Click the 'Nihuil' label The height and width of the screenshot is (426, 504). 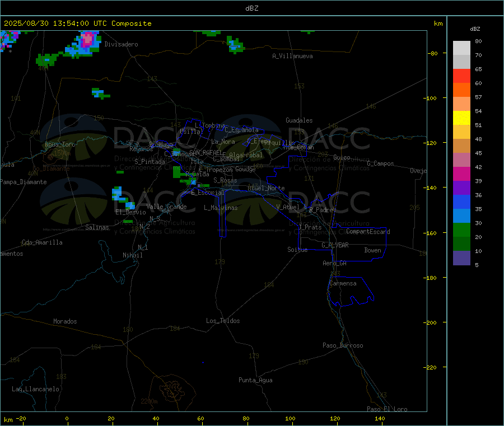coord(132,255)
